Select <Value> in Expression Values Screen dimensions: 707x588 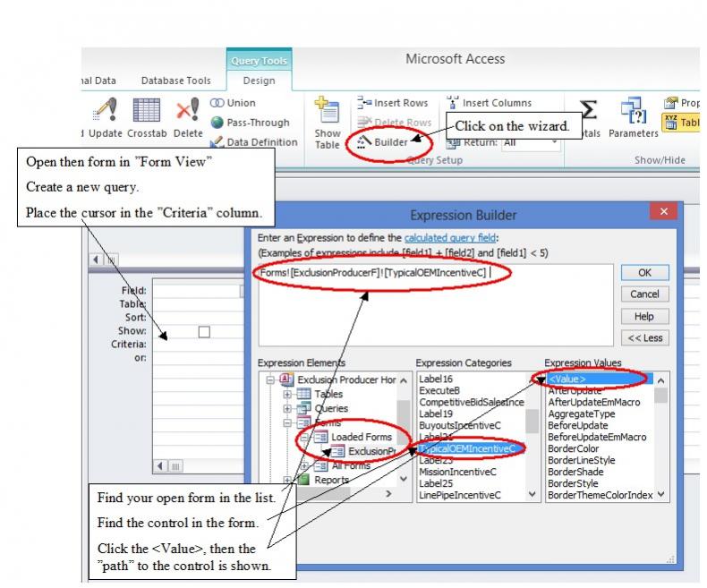tap(600, 379)
